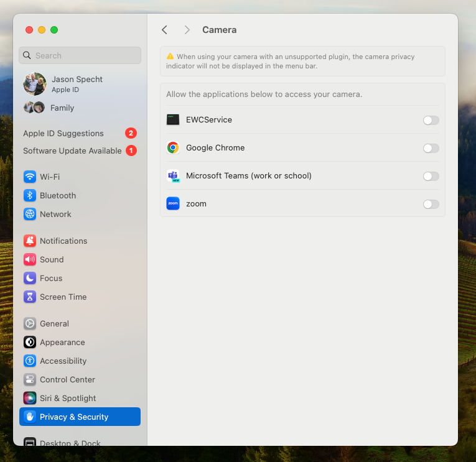476x462 pixels.
Task: Click the Wi-Fi icon in sidebar
Action: [30, 177]
